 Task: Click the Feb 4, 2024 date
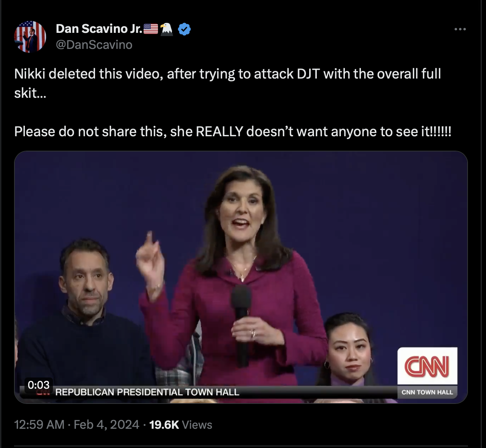pyautogui.click(x=107, y=425)
